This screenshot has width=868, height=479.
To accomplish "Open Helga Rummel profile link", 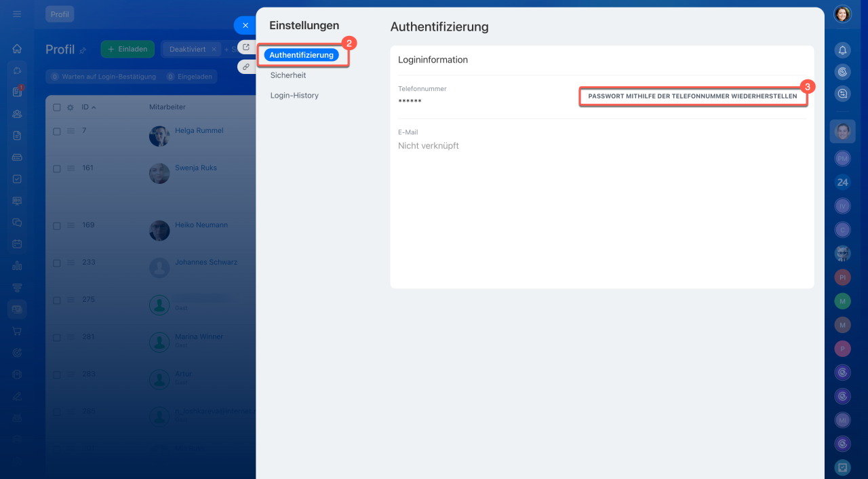I will pos(199,130).
